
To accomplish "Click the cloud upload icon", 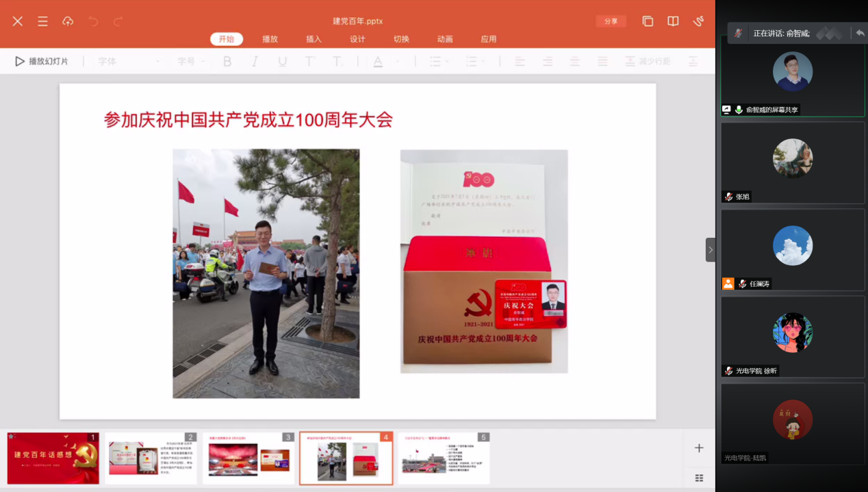I will tap(68, 21).
